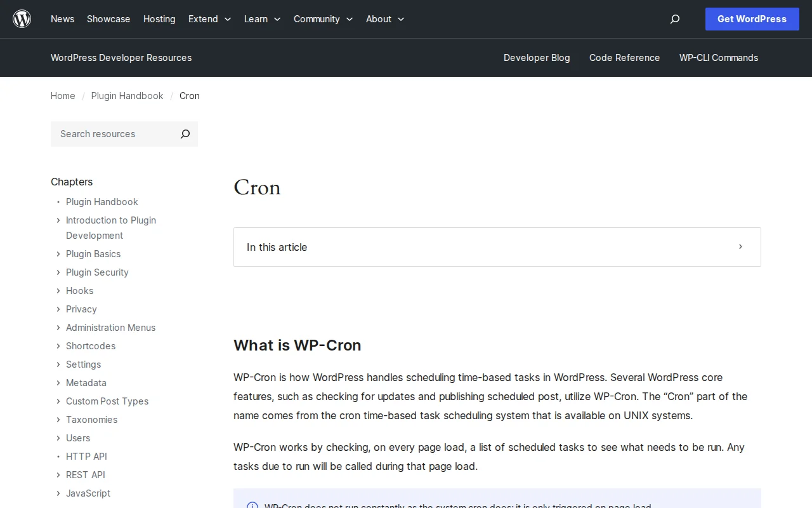812x508 pixels.
Task: Visit the Developer Blog
Action: [537, 58]
